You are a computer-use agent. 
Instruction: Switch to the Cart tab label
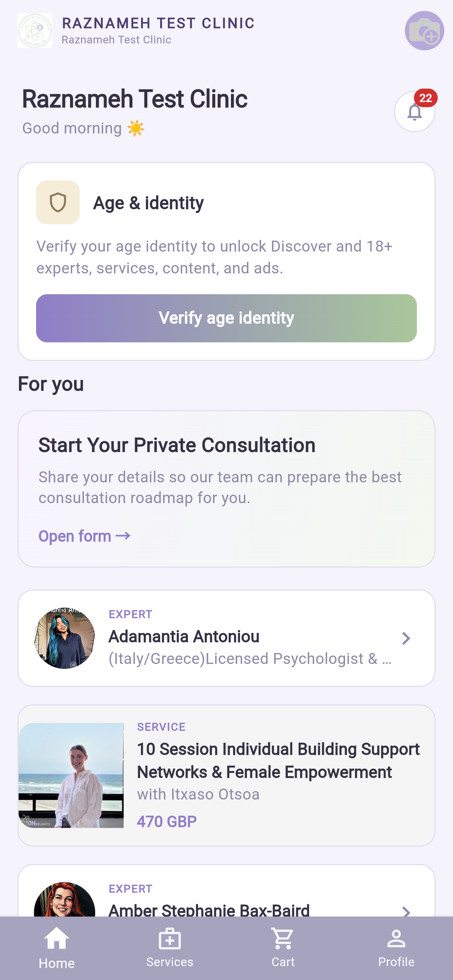click(283, 962)
